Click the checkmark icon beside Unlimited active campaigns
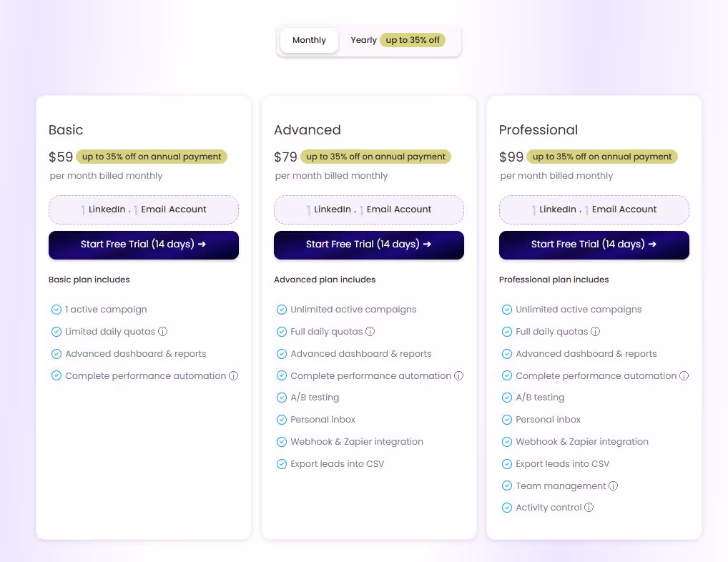728x562 pixels. pos(281,309)
